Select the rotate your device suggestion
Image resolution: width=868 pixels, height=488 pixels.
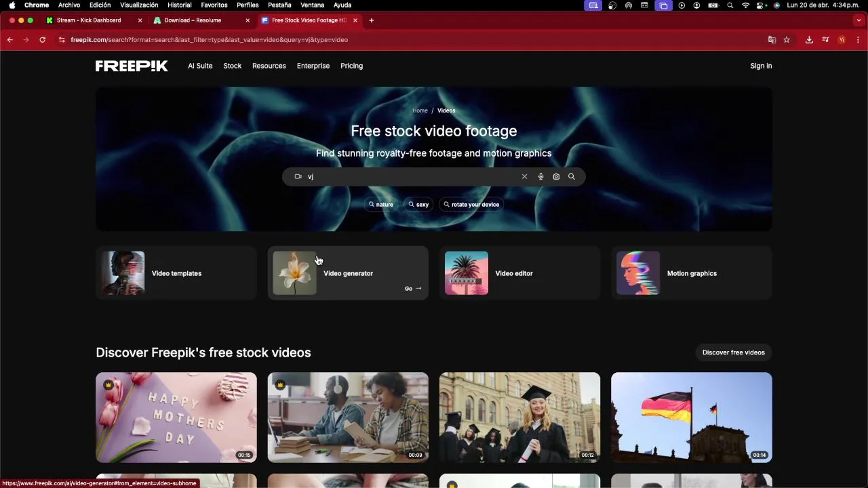coord(471,205)
